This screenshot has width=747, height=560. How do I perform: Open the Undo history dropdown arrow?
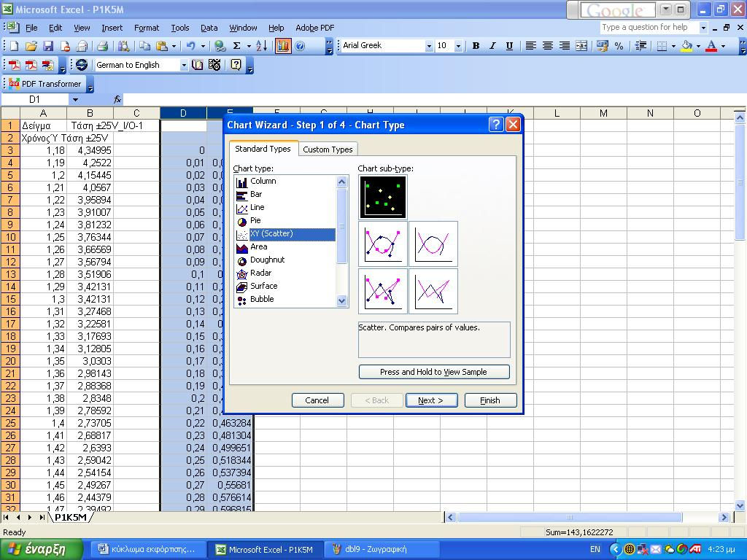coord(203,46)
